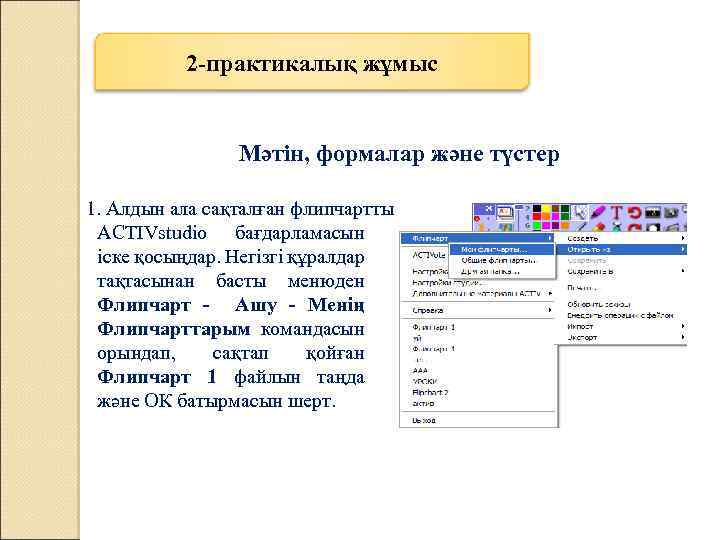Click the Импорт menu entry
This screenshot has width=720, height=540.
621,326
